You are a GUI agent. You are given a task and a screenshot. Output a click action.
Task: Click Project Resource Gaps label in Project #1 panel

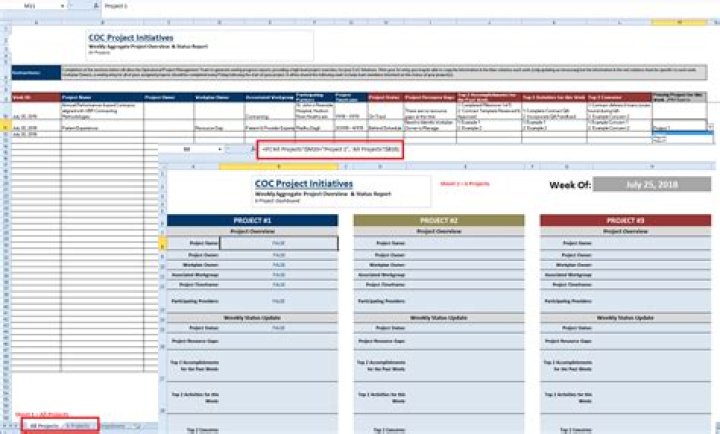click(x=196, y=341)
